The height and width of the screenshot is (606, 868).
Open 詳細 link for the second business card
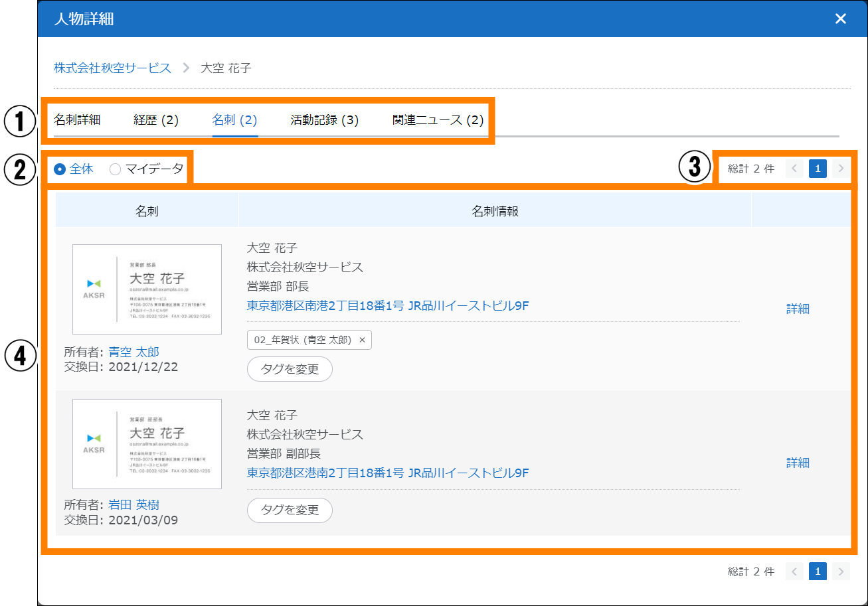798,463
